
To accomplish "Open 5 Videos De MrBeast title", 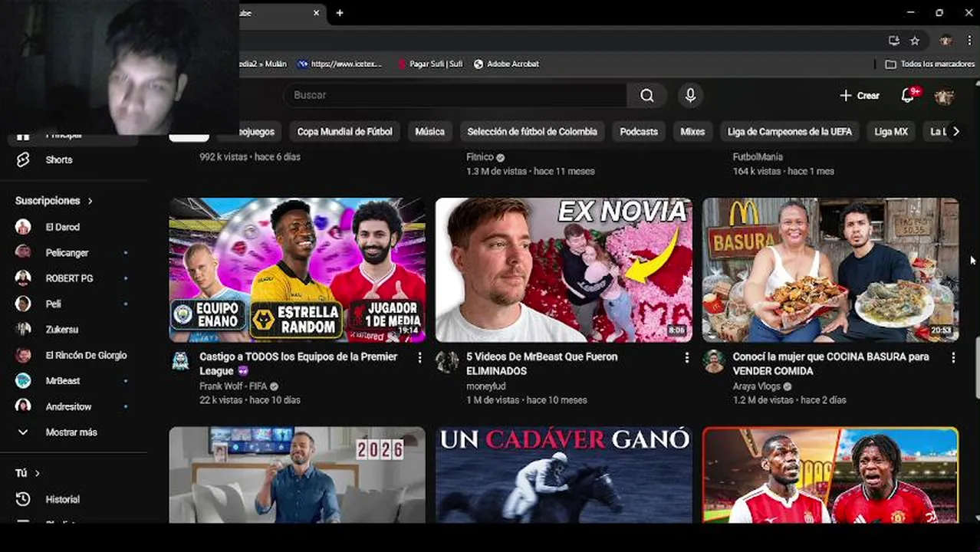I will (x=542, y=363).
